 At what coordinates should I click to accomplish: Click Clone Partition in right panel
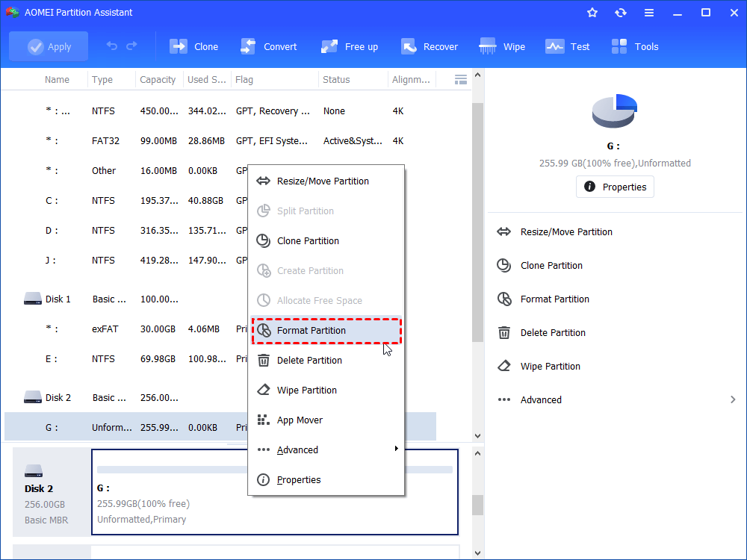coord(551,266)
